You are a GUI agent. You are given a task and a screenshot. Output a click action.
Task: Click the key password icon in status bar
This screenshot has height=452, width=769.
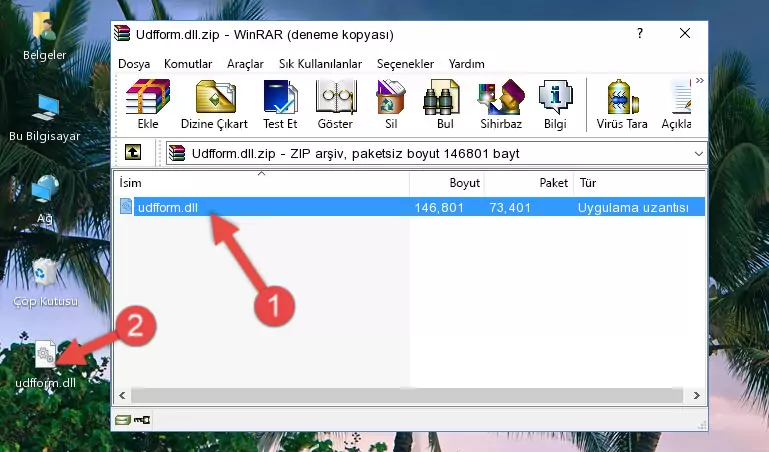click(142, 420)
